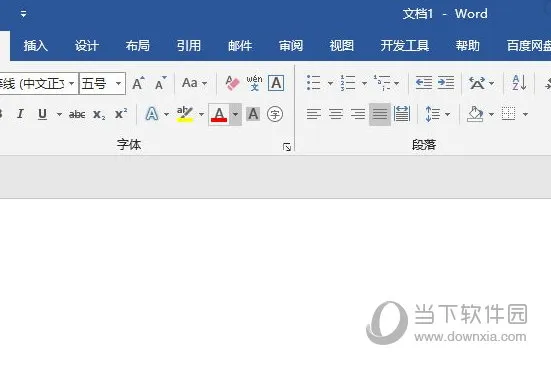The height and width of the screenshot is (366, 551).
Task: Apply yellow text highlight color
Action: (x=185, y=114)
